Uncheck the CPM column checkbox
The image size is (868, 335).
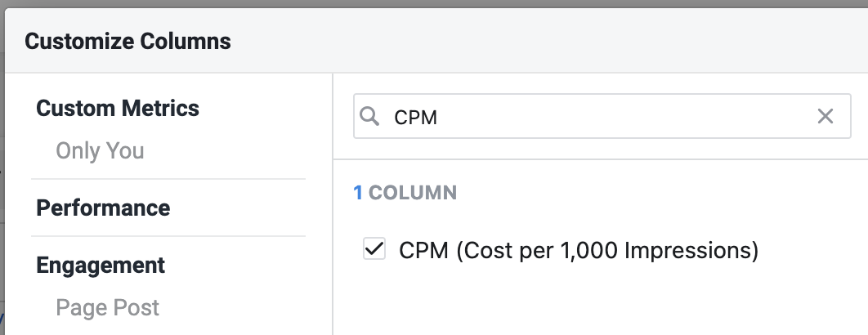[x=374, y=248]
